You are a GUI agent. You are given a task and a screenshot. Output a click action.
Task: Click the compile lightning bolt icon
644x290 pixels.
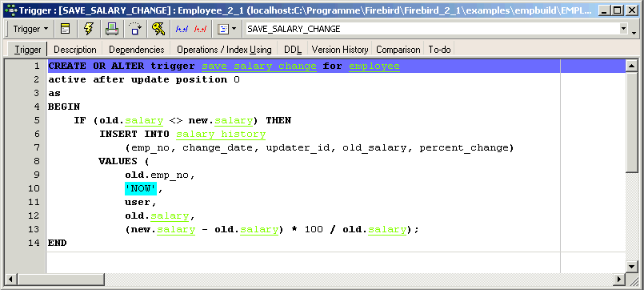[88, 29]
